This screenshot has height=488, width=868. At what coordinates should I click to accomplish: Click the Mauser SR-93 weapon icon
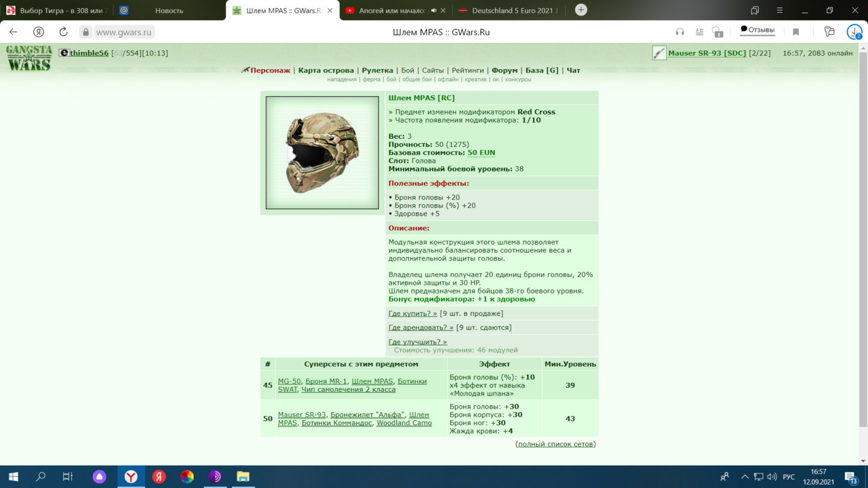pyautogui.click(x=659, y=53)
